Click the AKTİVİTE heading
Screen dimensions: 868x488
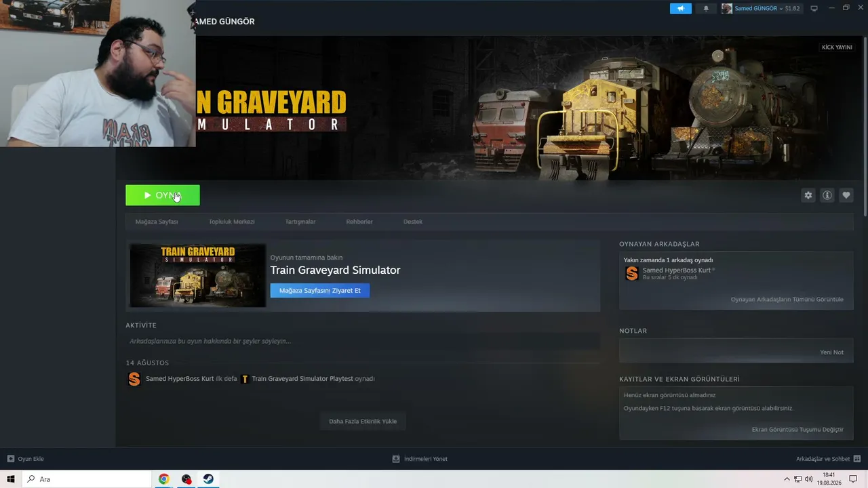coord(141,325)
